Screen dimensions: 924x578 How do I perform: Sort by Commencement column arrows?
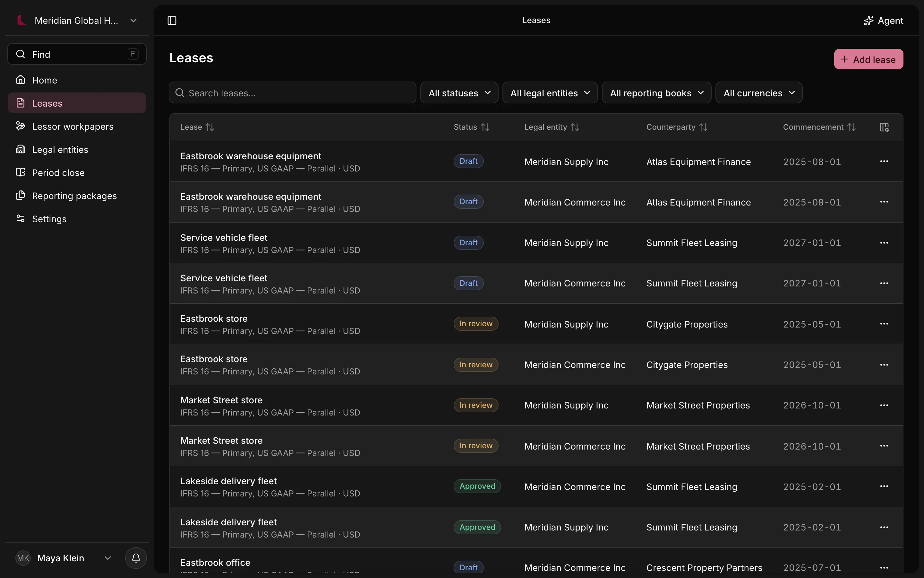(x=851, y=127)
